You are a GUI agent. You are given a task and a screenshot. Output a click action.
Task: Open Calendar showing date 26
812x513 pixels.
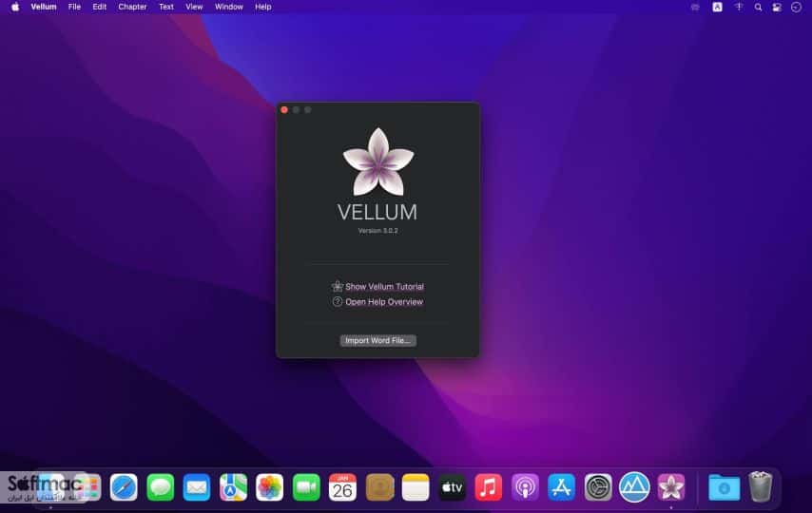click(343, 487)
